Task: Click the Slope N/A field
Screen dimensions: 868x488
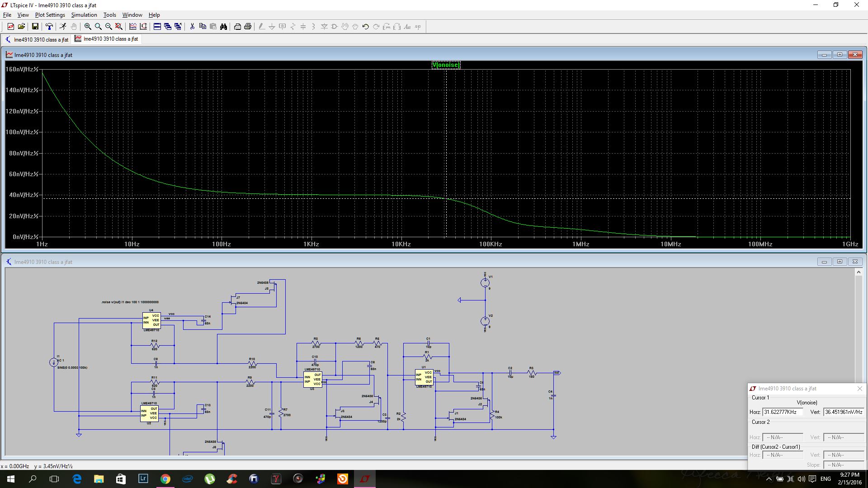Action: tap(844, 465)
